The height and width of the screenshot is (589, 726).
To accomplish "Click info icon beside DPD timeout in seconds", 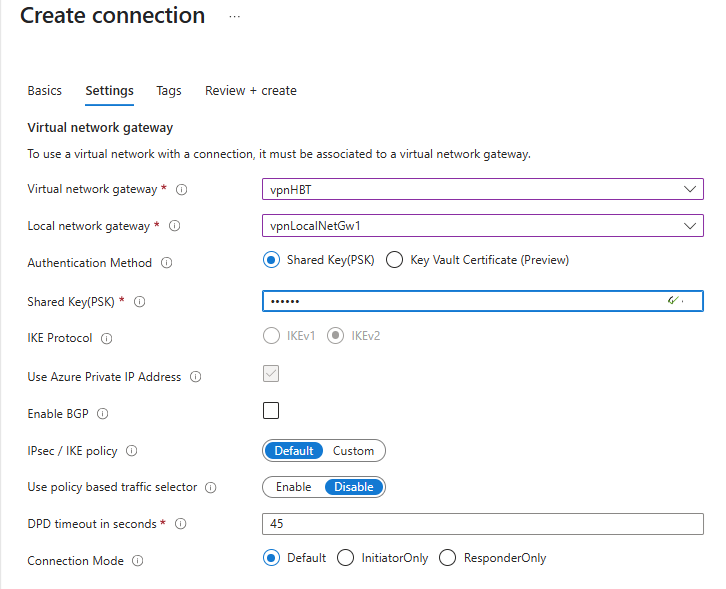I will coord(181,524).
